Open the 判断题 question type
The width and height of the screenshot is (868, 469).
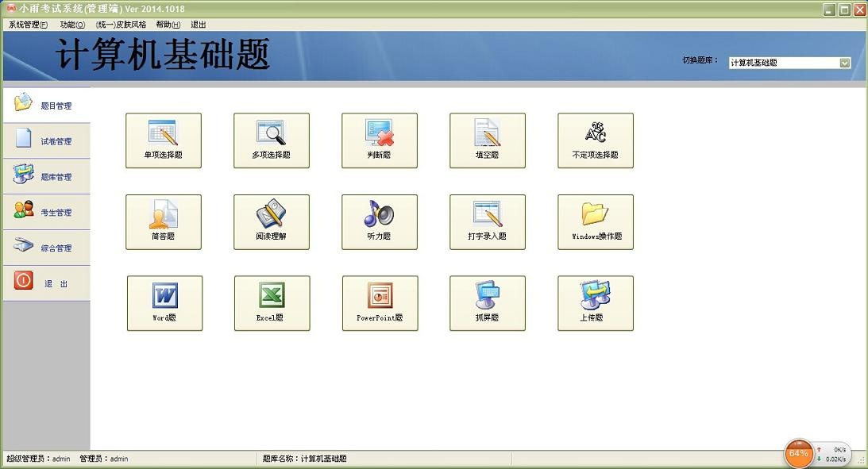pyautogui.click(x=379, y=140)
